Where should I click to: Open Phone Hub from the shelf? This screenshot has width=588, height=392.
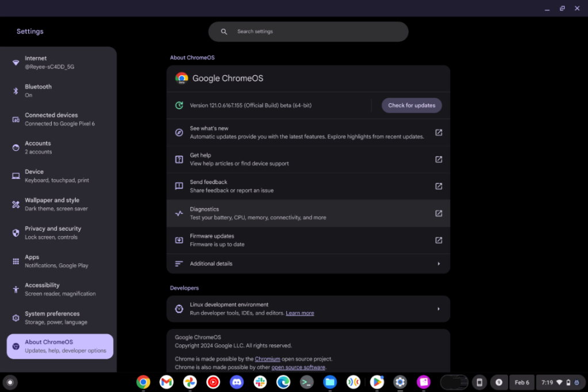479,382
